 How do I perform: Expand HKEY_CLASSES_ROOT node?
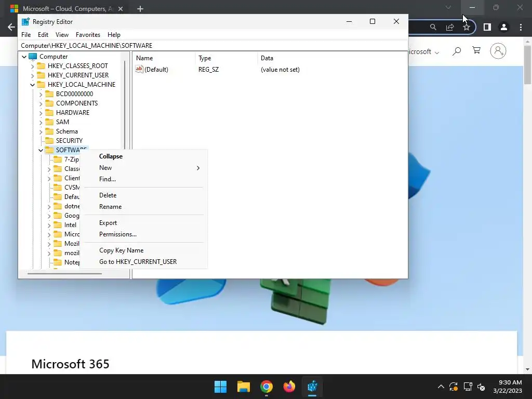pos(33,66)
